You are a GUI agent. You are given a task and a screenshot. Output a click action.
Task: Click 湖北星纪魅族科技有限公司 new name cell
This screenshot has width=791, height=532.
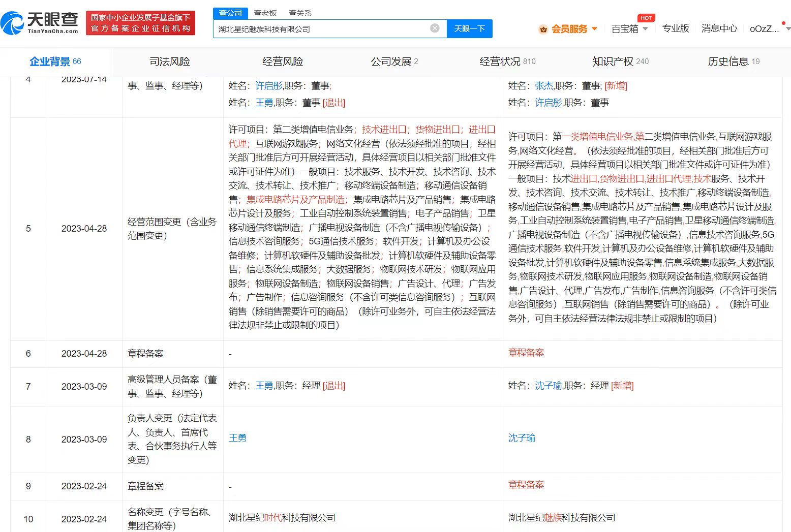[x=562, y=518]
